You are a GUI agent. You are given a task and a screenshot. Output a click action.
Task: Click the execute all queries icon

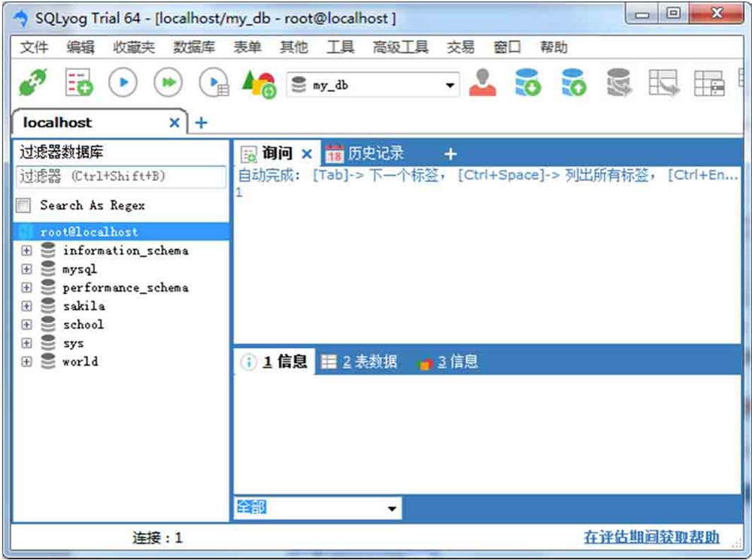[168, 83]
